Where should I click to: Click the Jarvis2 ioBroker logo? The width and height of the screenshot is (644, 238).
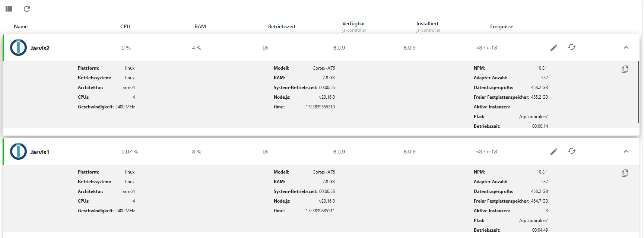tap(18, 48)
